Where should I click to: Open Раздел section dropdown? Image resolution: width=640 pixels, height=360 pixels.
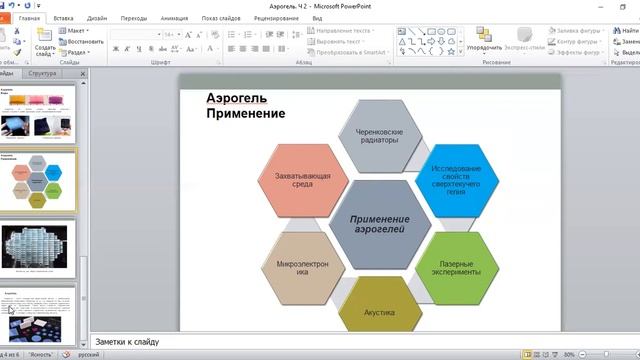pyautogui.click(x=75, y=53)
